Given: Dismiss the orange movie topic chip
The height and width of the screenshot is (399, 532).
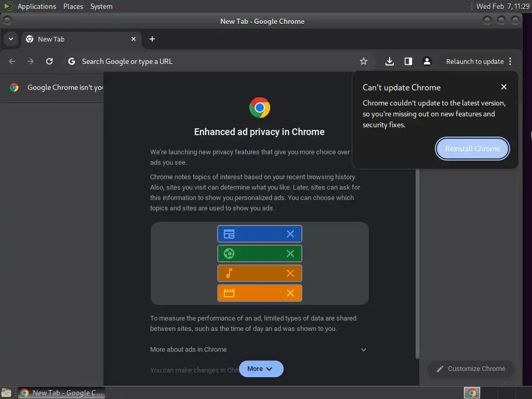Looking at the screenshot, I should coord(290,293).
